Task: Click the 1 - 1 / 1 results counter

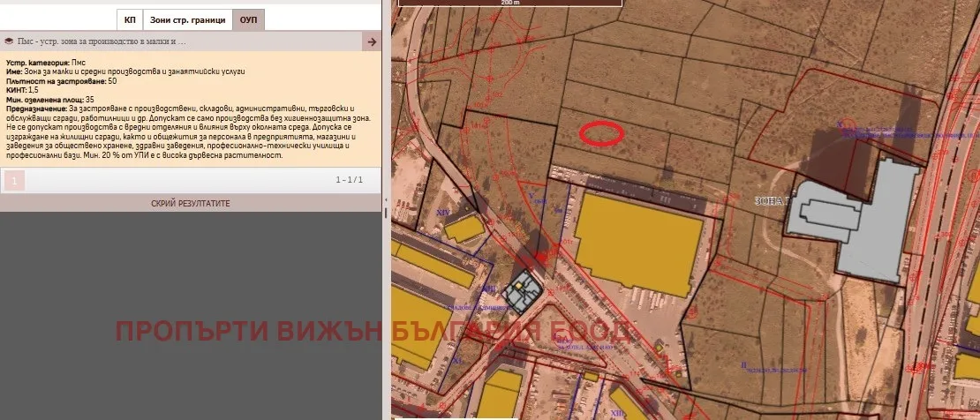Action: coord(349,180)
